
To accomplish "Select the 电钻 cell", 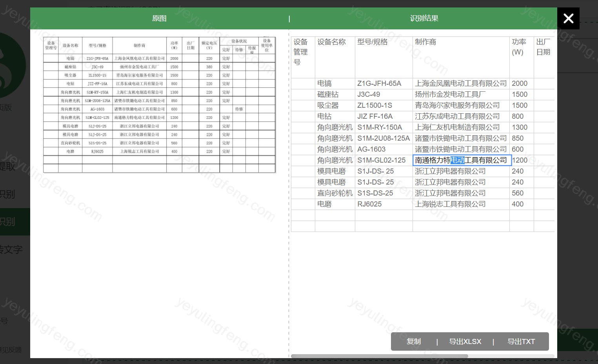I will [335, 116].
